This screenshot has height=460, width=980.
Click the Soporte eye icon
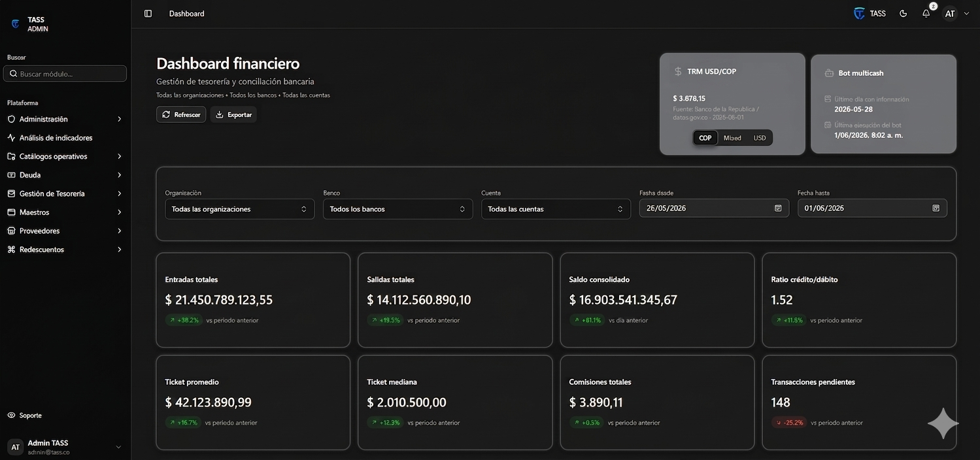tap(11, 416)
